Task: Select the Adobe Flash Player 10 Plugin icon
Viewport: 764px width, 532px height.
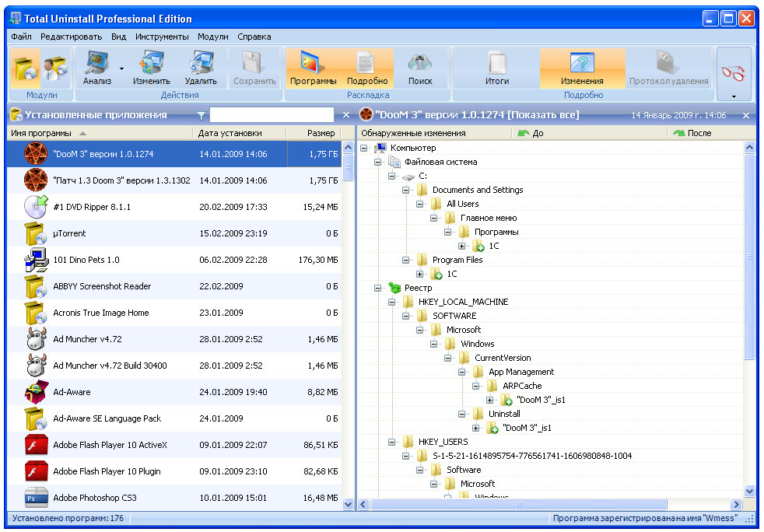Action: 36,471
